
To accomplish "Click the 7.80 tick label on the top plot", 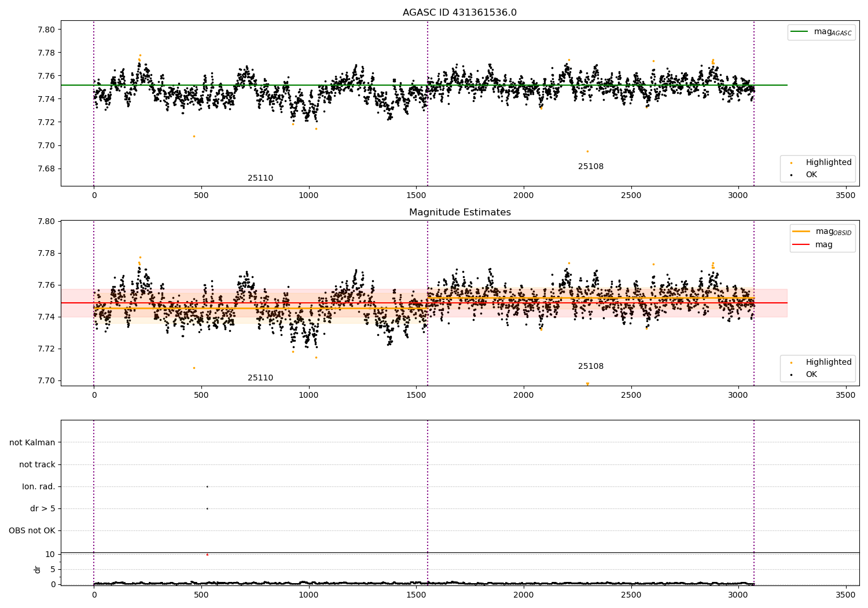I will click(45, 30).
